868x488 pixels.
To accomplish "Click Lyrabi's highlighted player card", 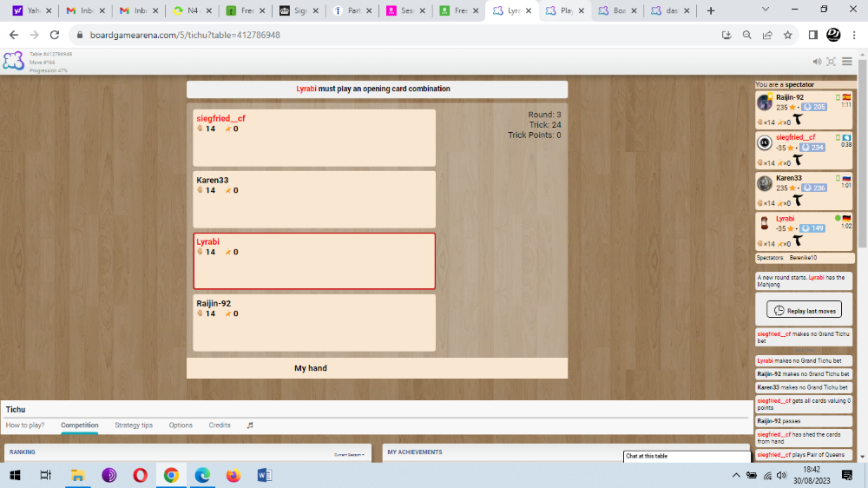I will click(314, 260).
